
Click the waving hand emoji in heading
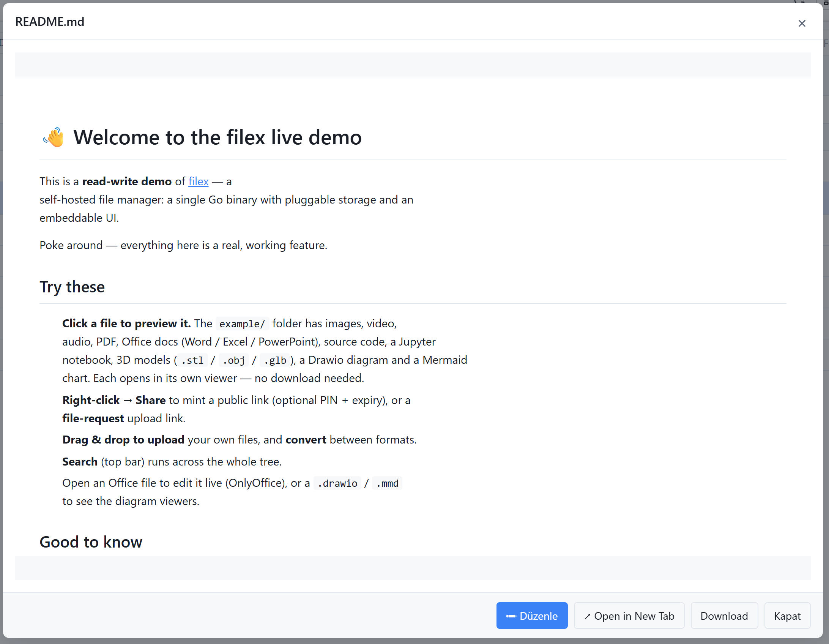tap(53, 137)
